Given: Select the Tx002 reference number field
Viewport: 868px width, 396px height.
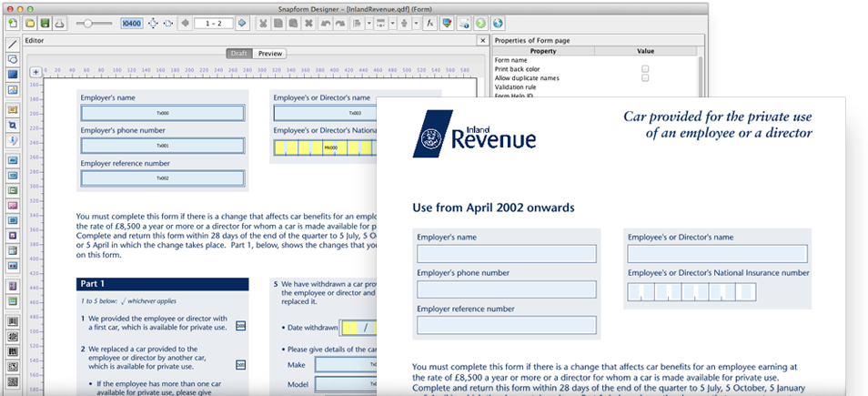Looking at the screenshot, I should pos(162,178).
